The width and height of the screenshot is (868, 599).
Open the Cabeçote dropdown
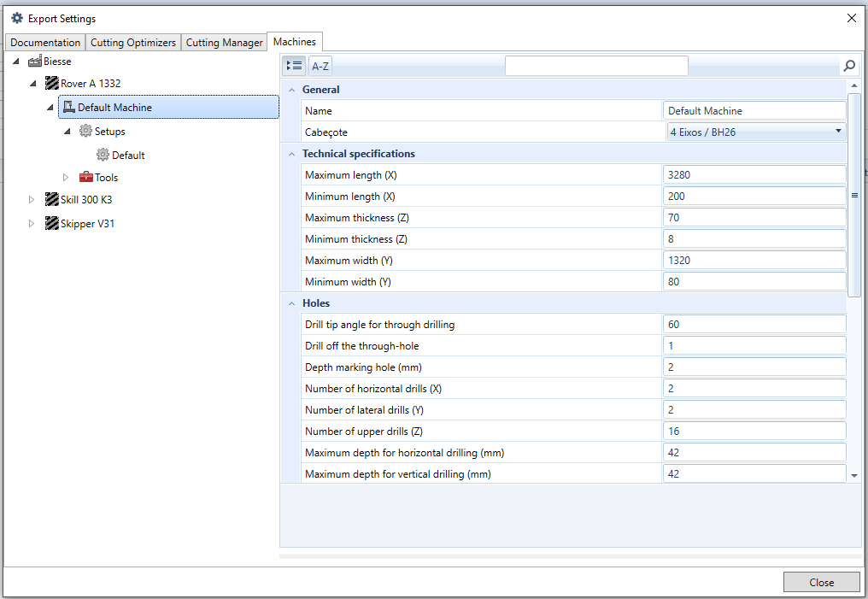point(838,132)
